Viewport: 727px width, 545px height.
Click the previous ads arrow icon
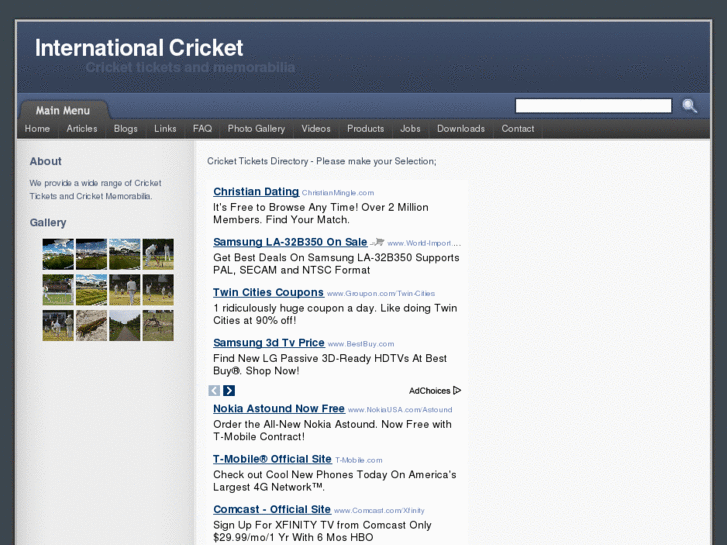(x=214, y=391)
